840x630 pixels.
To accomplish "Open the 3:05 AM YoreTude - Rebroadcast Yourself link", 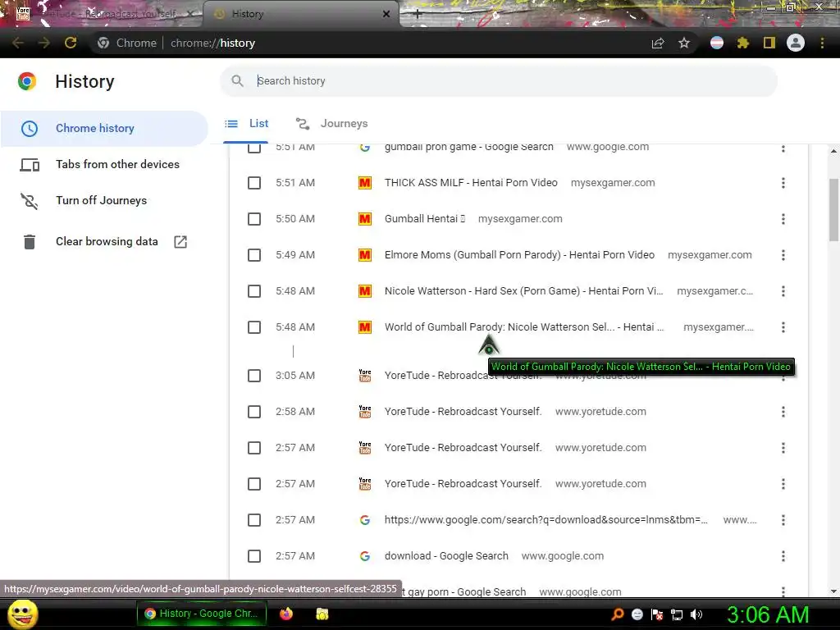I will tap(463, 376).
